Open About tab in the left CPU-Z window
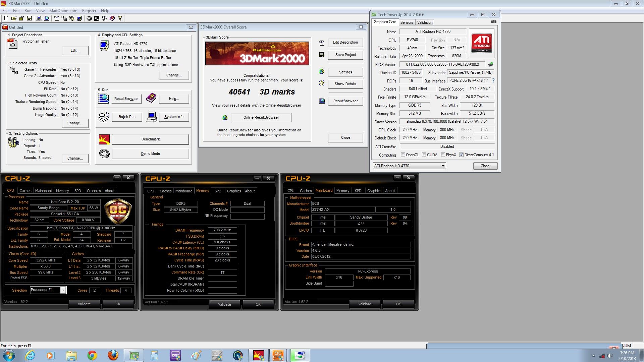 click(110, 191)
